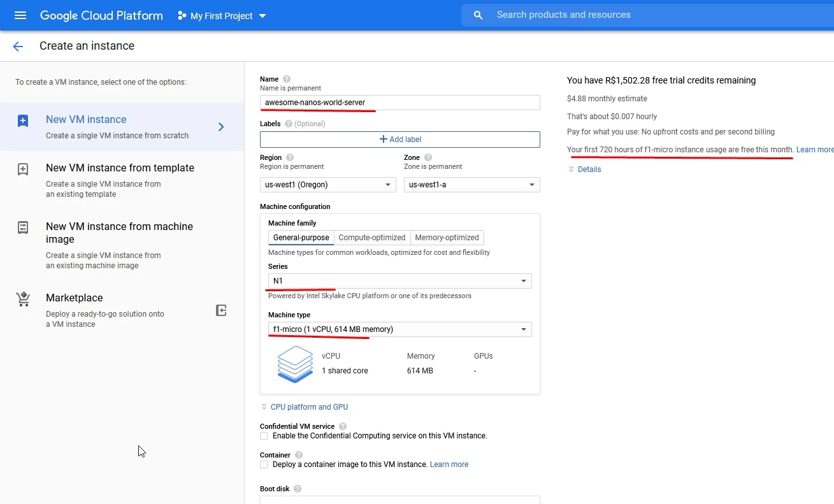Click the $0.007 hourly estimate text
Screen dimensions: 834x504
pyautogui.click(x=612, y=117)
